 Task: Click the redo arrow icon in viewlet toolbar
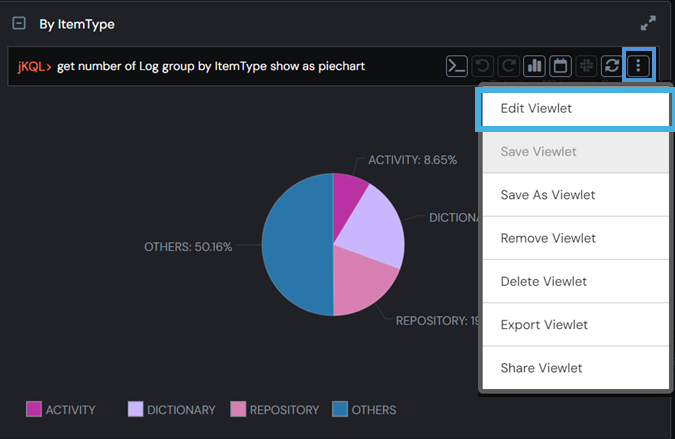tap(508, 66)
